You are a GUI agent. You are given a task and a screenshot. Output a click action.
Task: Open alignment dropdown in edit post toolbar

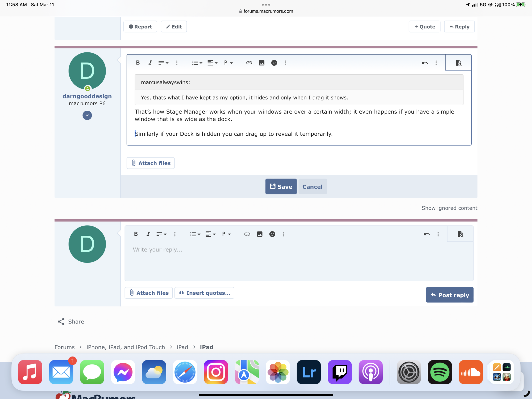pos(213,63)
